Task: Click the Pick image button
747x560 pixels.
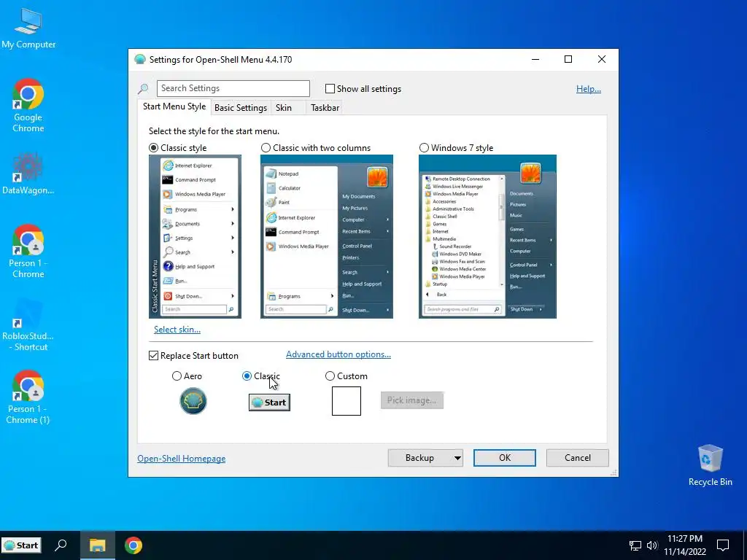Action: pyautogui.click(x=412, y=400)
